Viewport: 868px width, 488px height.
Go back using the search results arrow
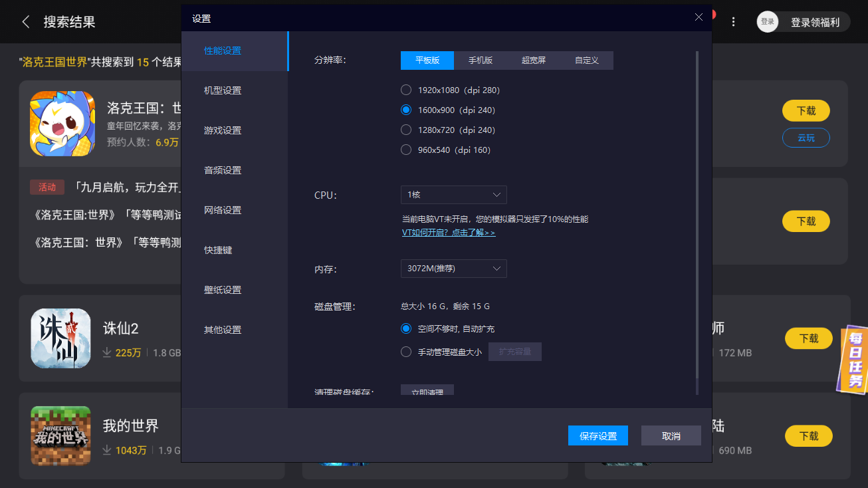[26, 22]
